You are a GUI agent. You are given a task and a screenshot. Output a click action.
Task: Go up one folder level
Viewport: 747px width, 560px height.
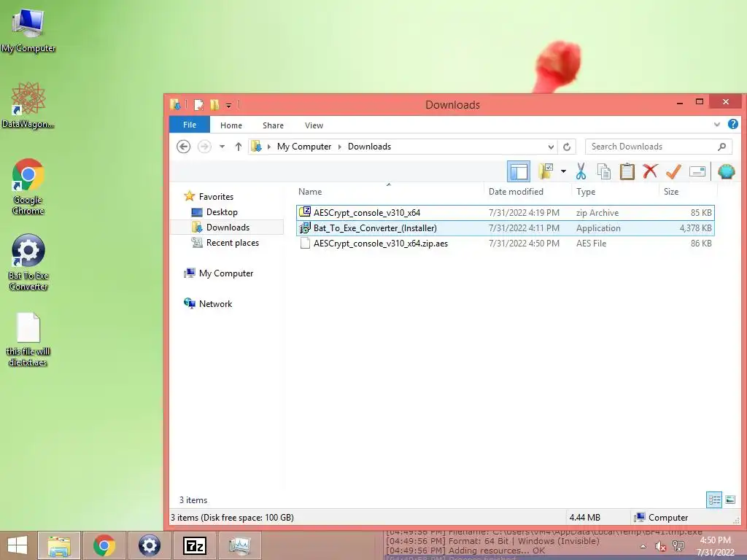(x=239, y=147)
